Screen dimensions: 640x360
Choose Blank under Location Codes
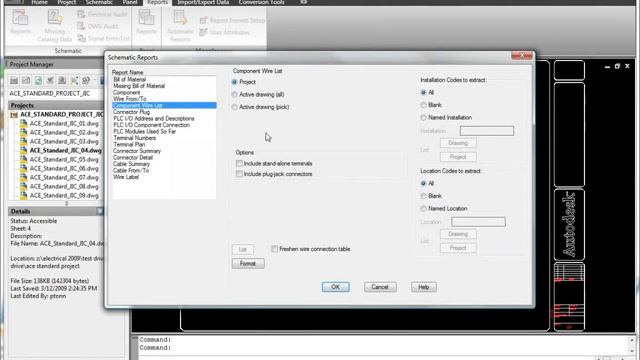423,196
